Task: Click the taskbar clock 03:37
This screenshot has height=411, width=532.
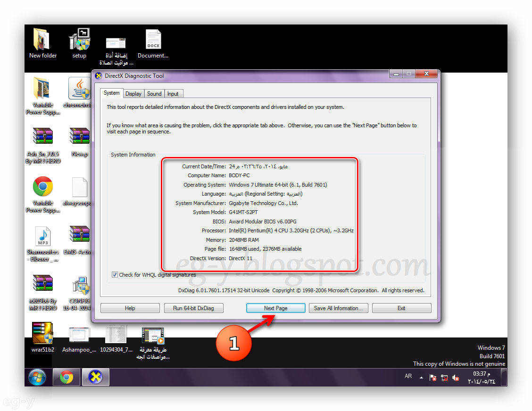Action: 482,377
